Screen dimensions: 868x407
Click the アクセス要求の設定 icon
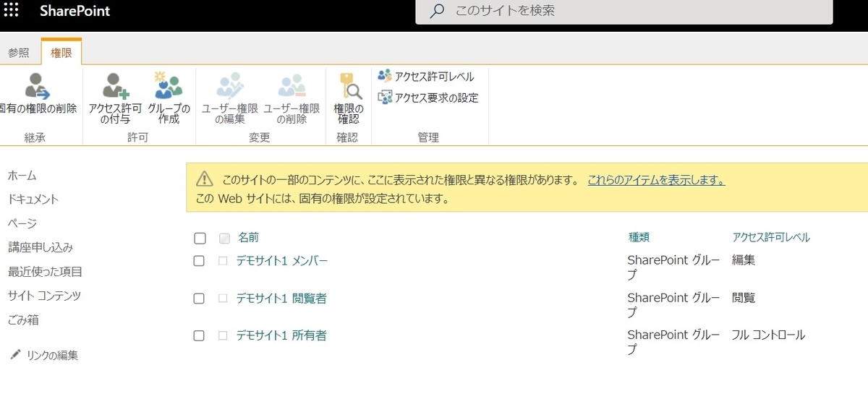coord(385,97)
